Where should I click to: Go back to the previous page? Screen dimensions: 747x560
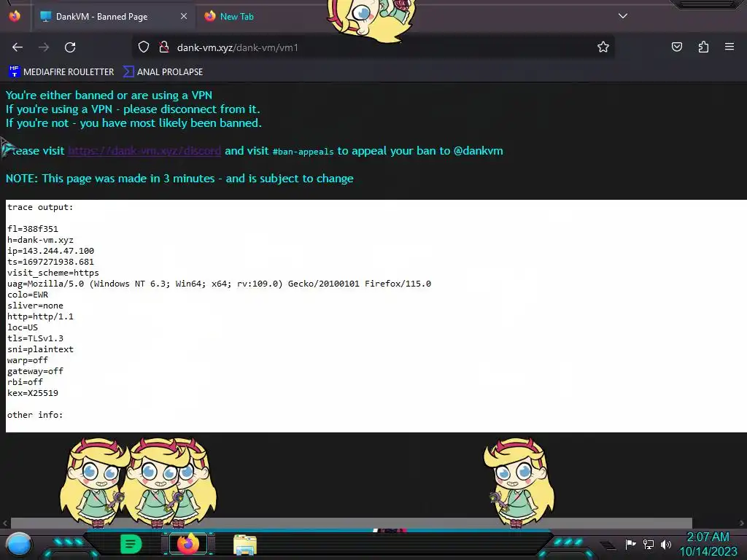point(18,47)
